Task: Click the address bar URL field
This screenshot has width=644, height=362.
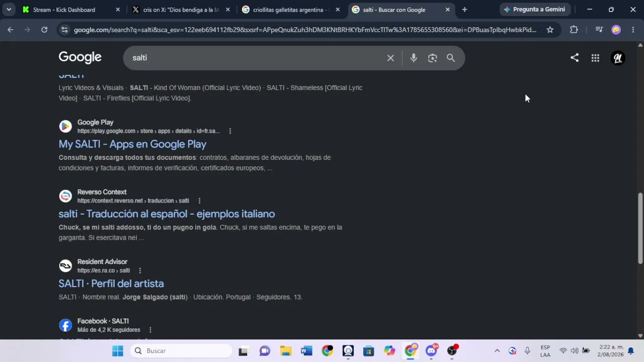Action: (x=305, y=30)
